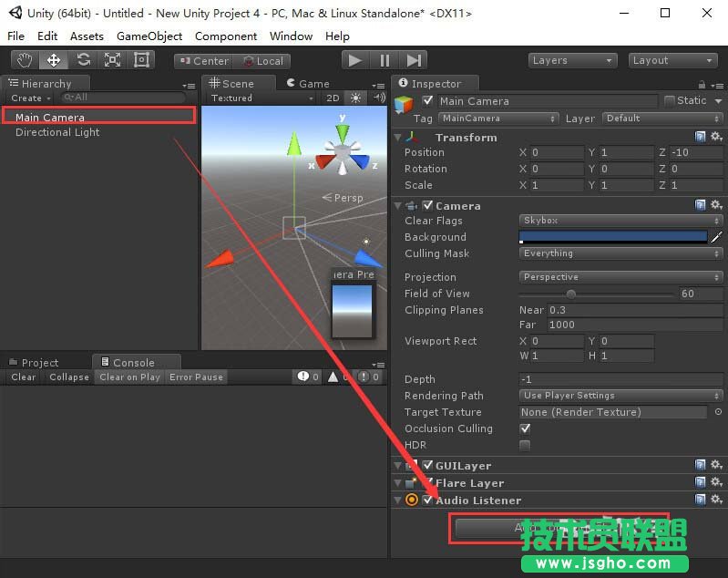This screenshot has height=578, width=728.
Task: Open the GameObject icon picker cube
Action: [x=404, y=104]
